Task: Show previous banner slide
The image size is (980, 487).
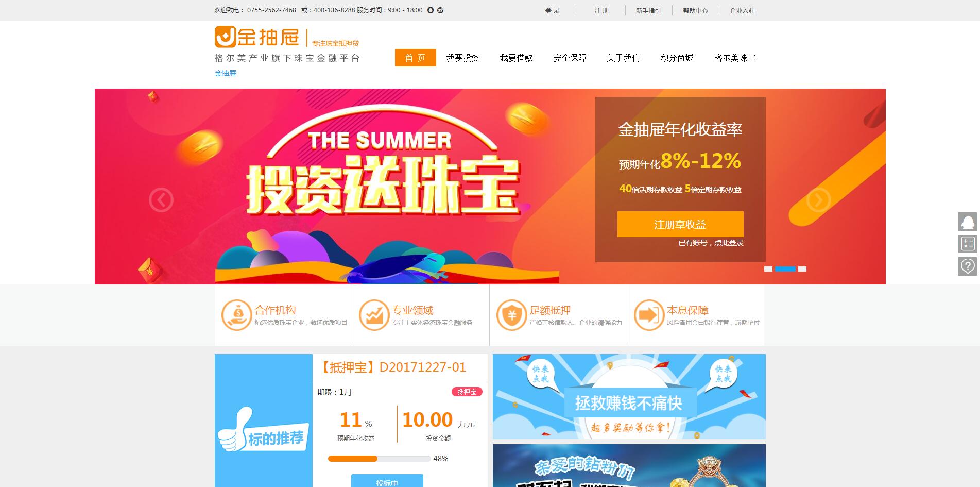Action: pyautogui.click(x=161, y=200)
